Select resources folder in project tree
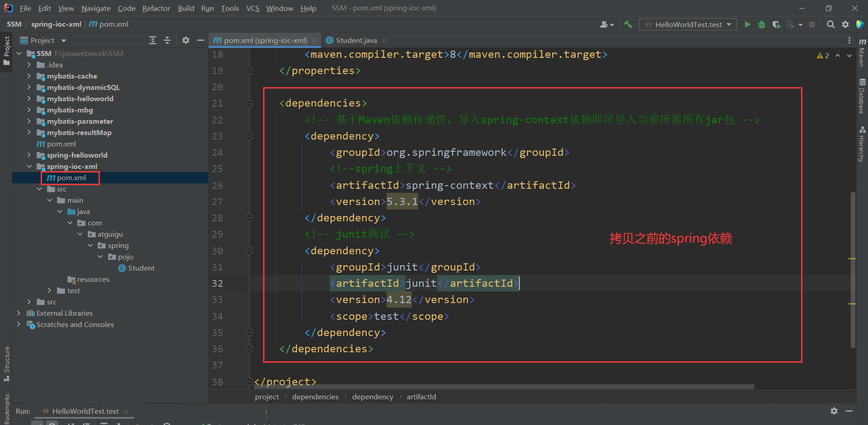Image resolution: width=868 pixels, height=425 pixels. pos(88,279)
